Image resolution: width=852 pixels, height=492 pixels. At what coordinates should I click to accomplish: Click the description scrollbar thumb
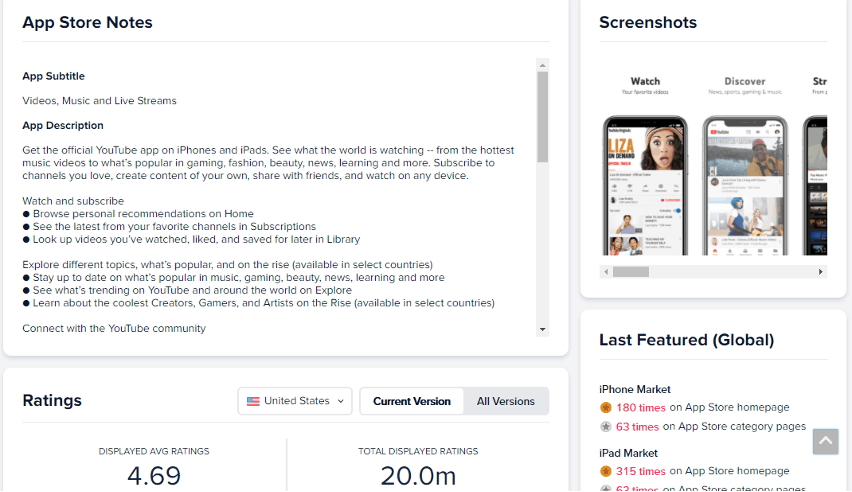point(542,117)
